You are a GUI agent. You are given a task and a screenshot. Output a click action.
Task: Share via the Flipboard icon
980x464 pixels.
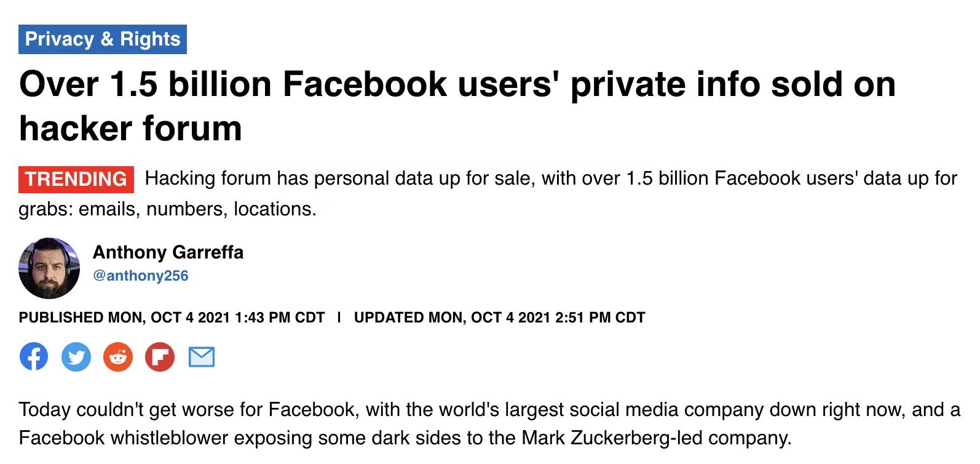pyautogui.click(x=160, y=357)
